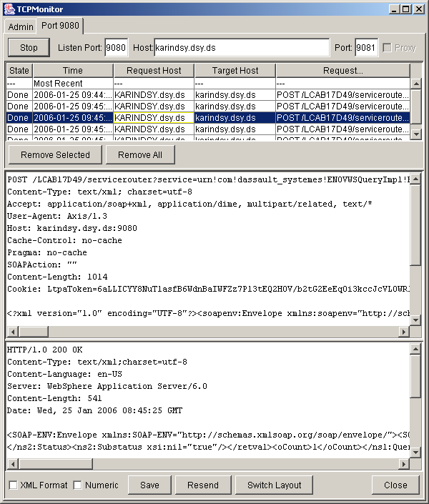
Task: Click the Save button
Action: 149,485
